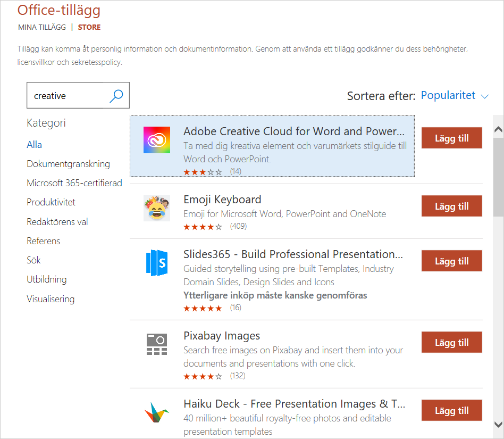Choose the Visualisering category
Screen dimensions: 504x439
pyautogui.click(x=51, y=299)
